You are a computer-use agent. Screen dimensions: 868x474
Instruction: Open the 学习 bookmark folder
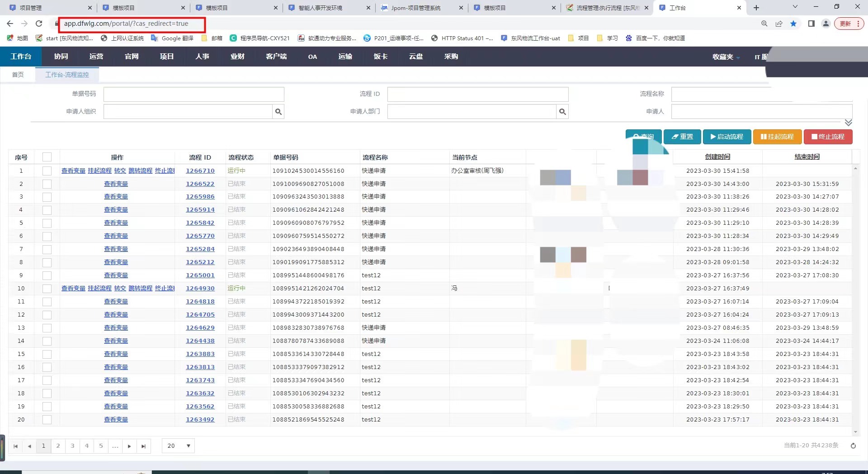[x=607, y=38]
